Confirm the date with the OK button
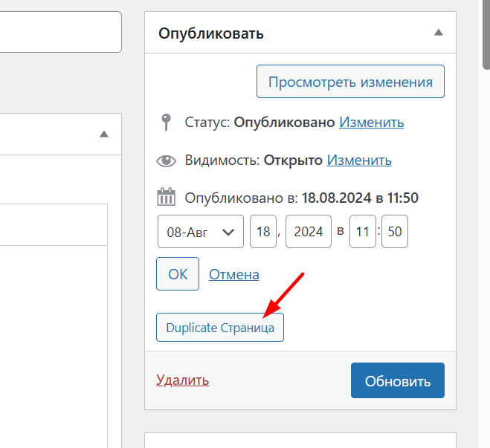 (x=178, y=274)
